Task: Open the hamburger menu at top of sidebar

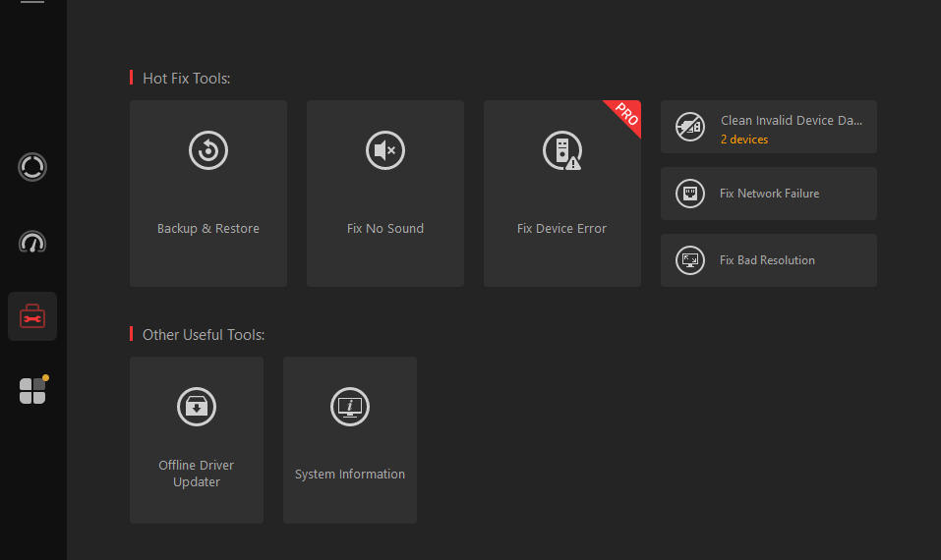Action: 32,3
